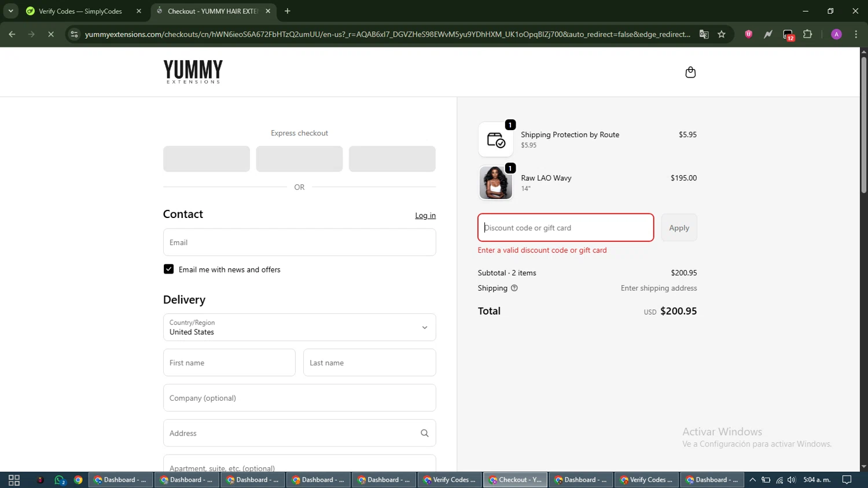This screenshot has height=488, width=868.
Task: Click the browser address bar URL
Action: pyautogui.click(x=388, y=34)
